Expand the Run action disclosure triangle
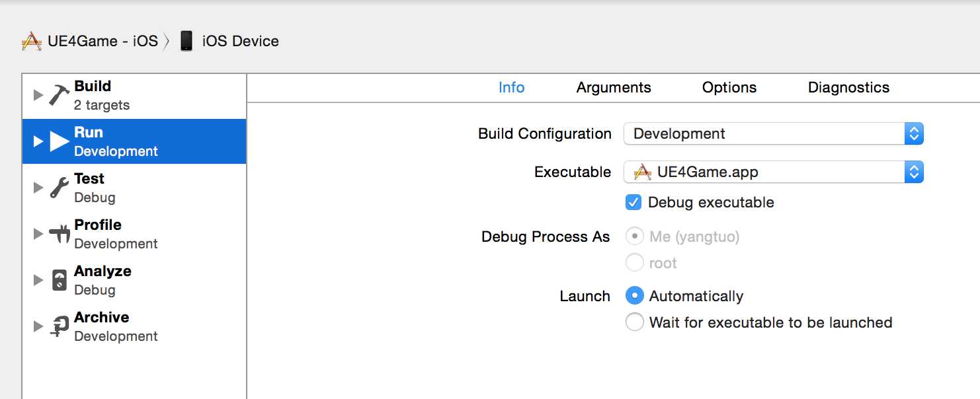 38,141
